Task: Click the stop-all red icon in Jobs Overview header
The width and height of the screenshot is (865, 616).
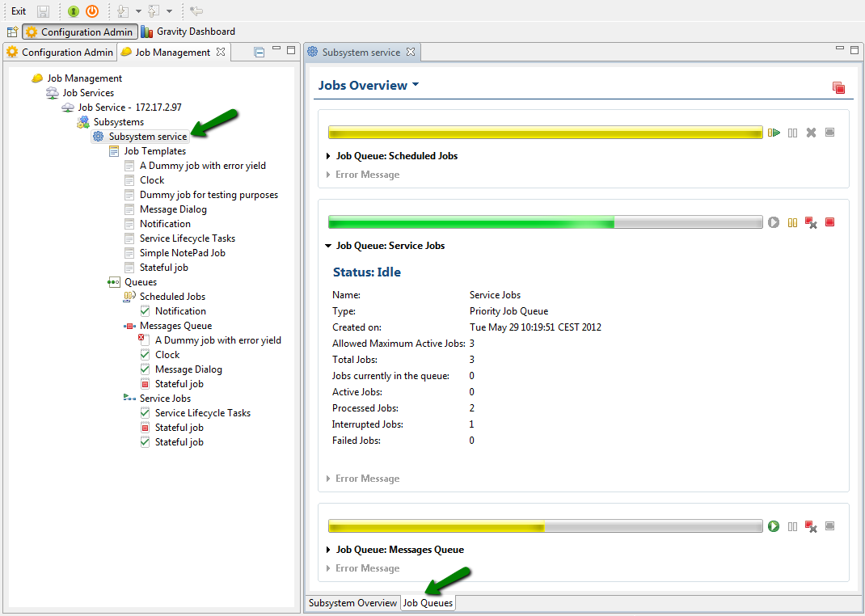Action: coord(838,87)
